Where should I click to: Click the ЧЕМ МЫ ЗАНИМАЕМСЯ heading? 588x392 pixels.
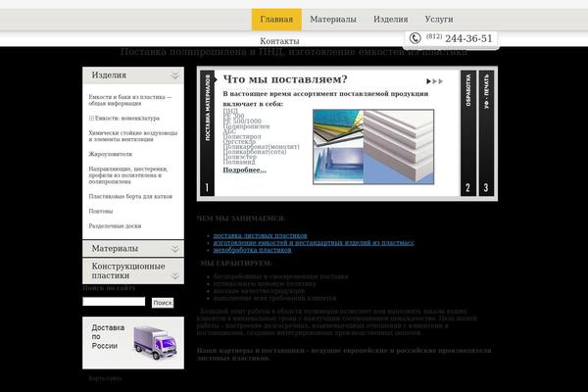pyautogui.click(x=241, y=219)
